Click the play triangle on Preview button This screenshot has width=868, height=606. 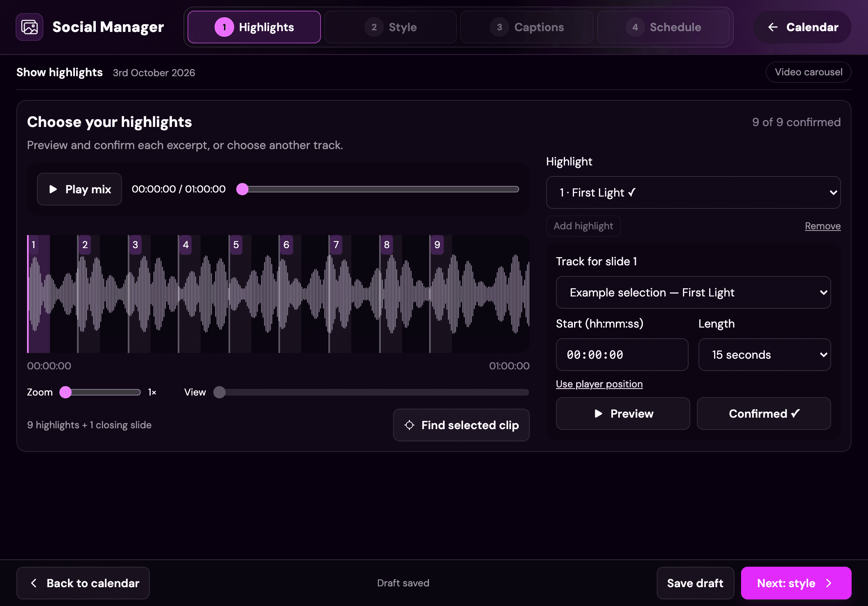coord(598,414)
